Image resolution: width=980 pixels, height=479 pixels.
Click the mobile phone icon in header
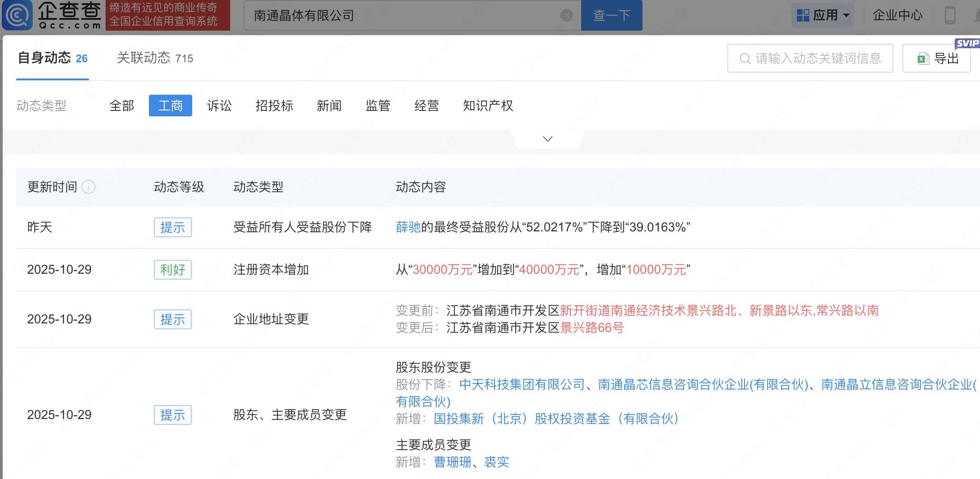pos(950,15)
